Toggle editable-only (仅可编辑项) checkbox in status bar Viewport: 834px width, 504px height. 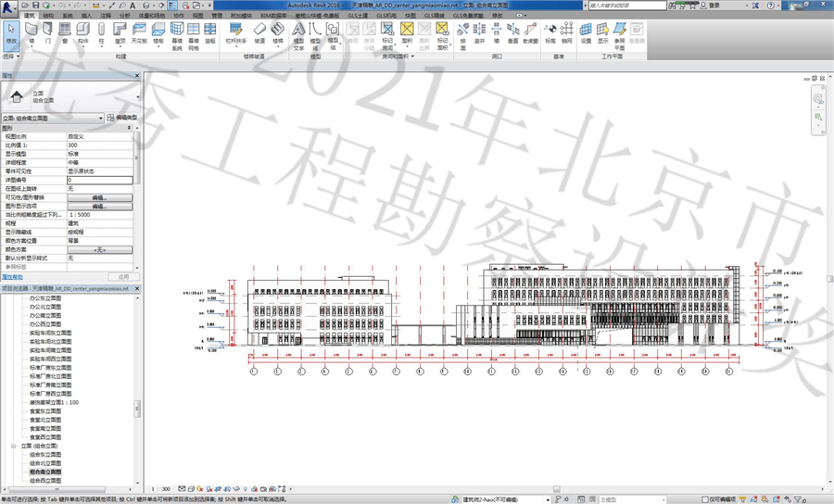(x=704, y=499)
